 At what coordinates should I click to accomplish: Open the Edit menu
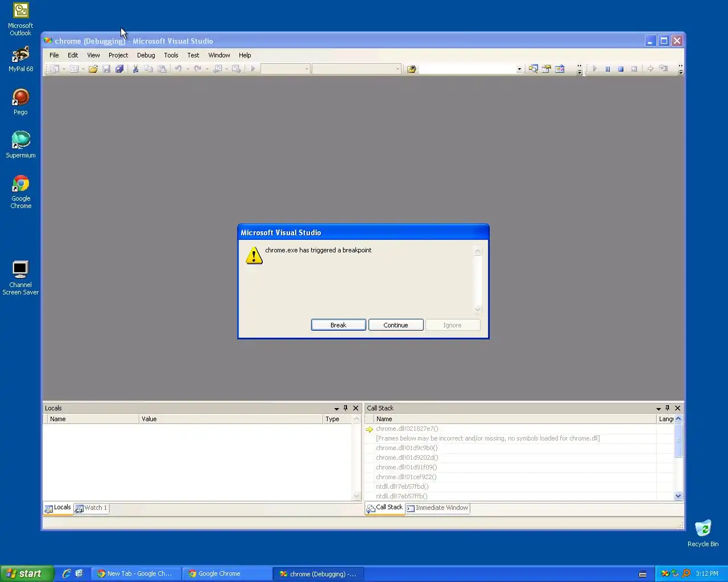tap(73, 55)
